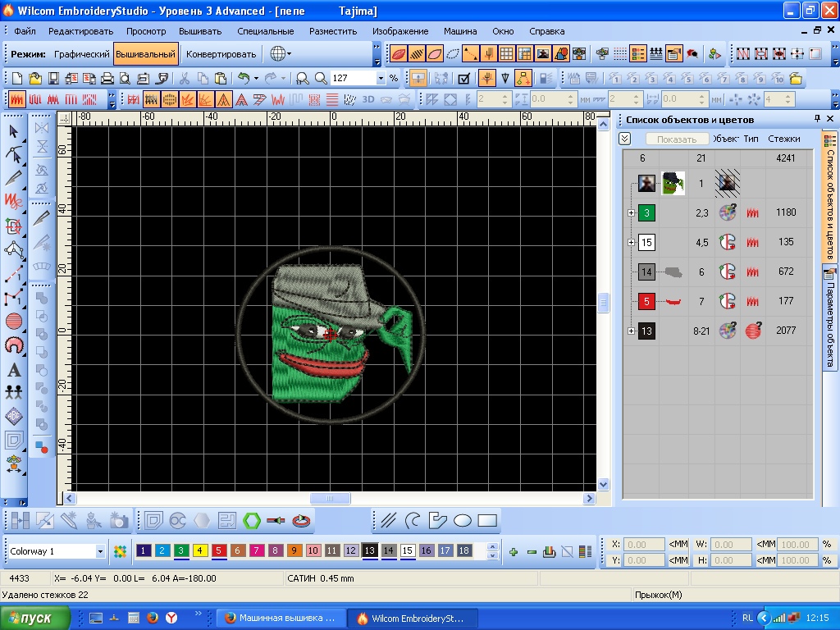Expand the mode toolbar overflow chevron
840x630 pixels.
click(377, 53)
